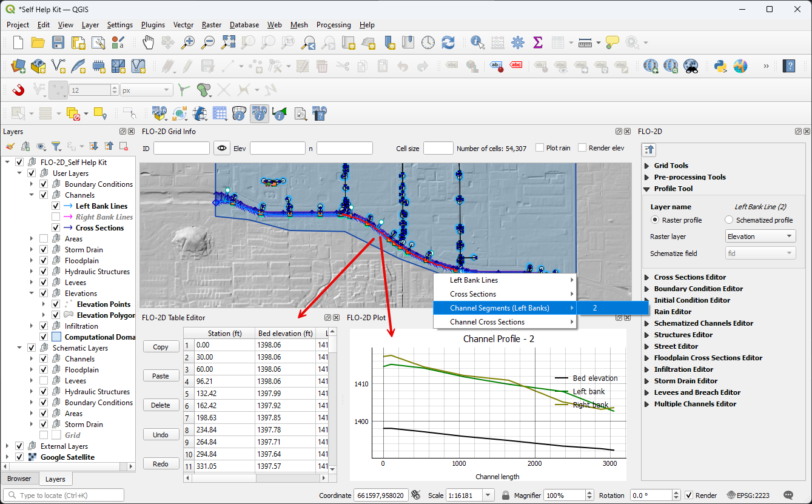The width and height of the screenshot is (812, 504).
Task: Click the Copy button in Table Editor
Action: tap(161, 347)
